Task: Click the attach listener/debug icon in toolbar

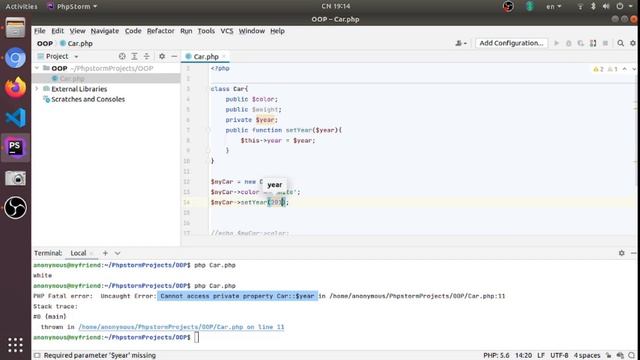Action: (593, 43)
